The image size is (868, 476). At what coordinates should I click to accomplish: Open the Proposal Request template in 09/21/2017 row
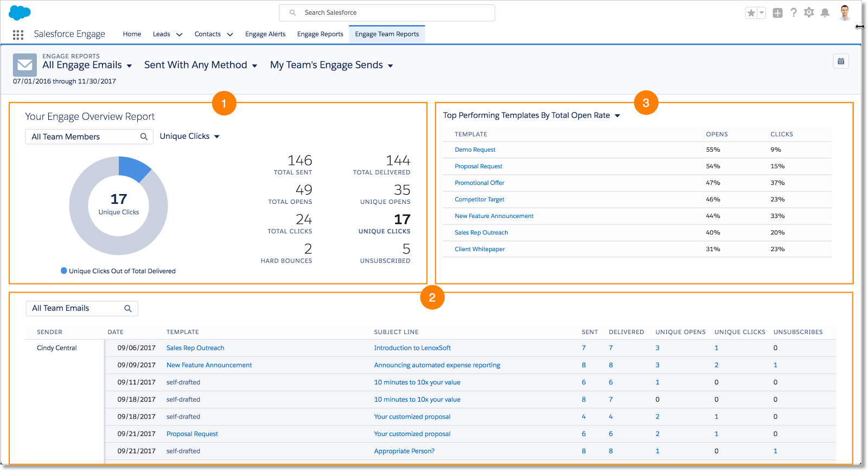coord(192,434)
